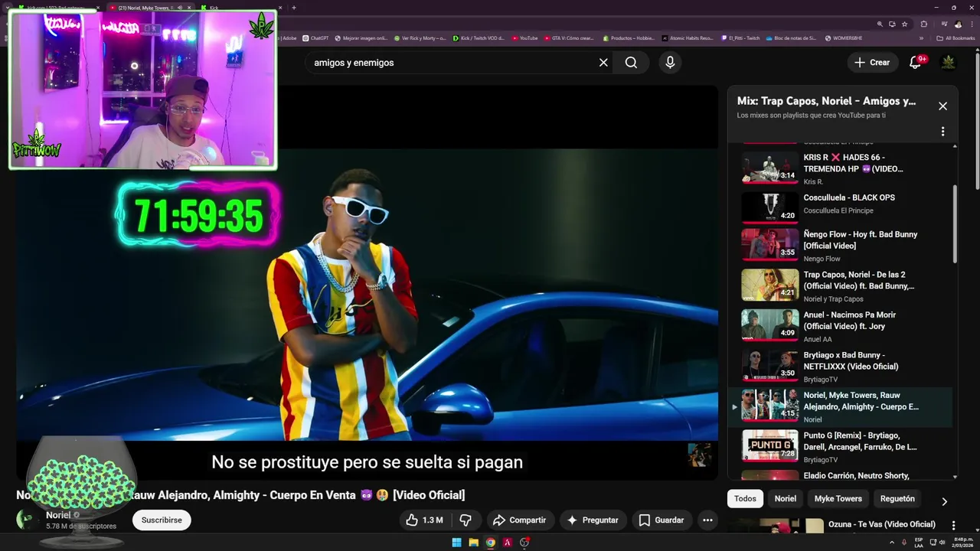980x551 pixels.
Task: Click the Noriel channel avatar
Action: [x=25, y=520]
